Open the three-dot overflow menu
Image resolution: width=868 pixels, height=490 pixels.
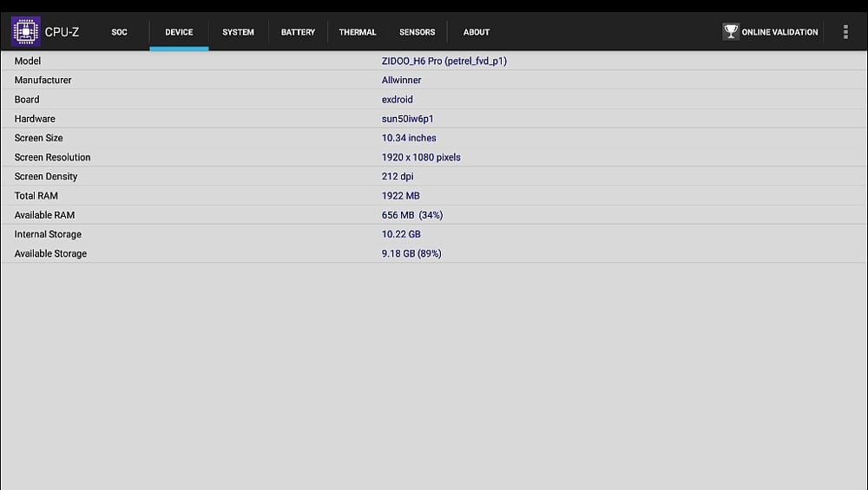[845, 31]
